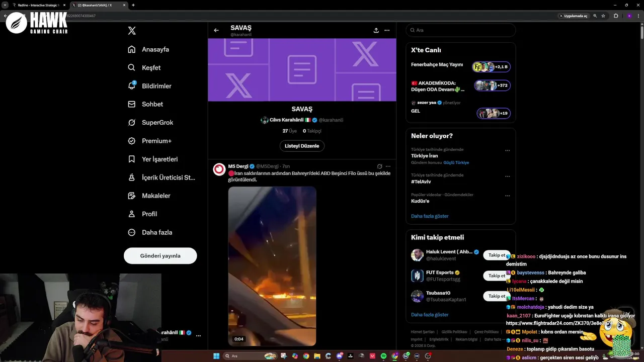The image size is (644, 362).
Task: Open Keşfet explore page
Action: click(x=145, y=67)
